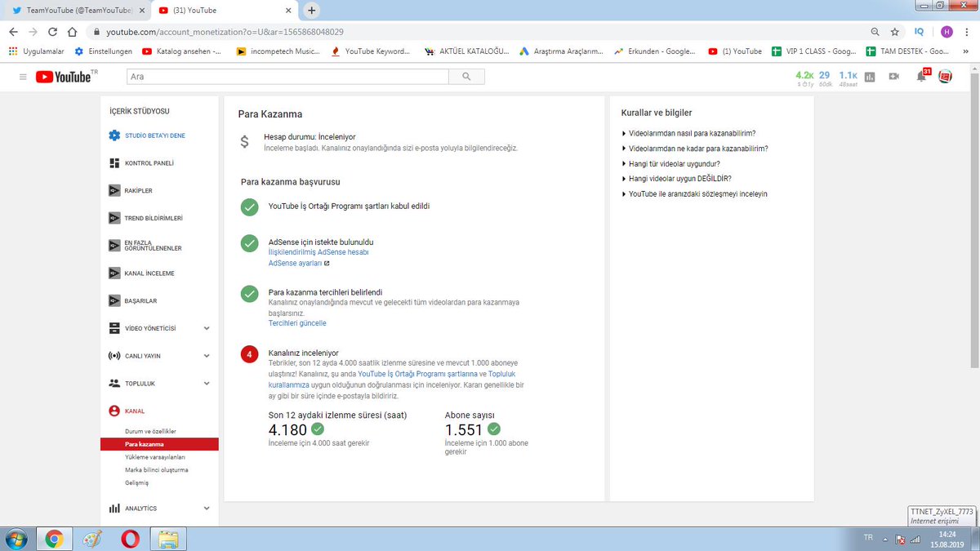Open Gelişmiş under Kanal
The image size is (980, 551).
(136, 483)
